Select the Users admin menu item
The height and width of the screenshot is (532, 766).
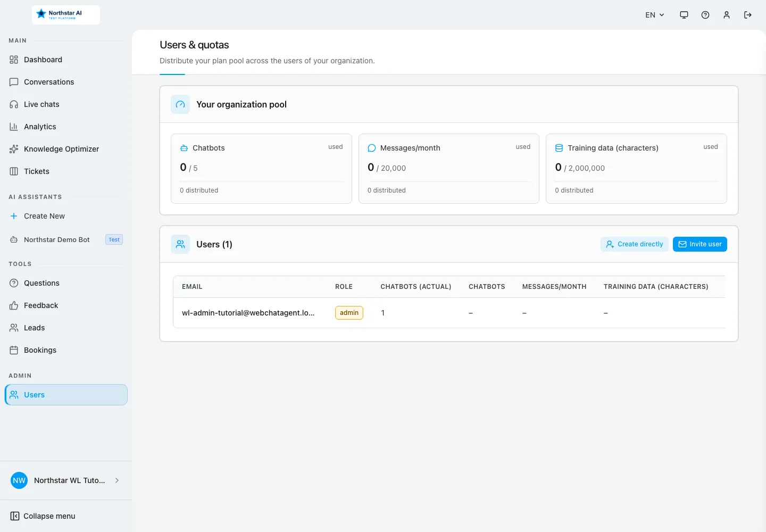[66, 395]
